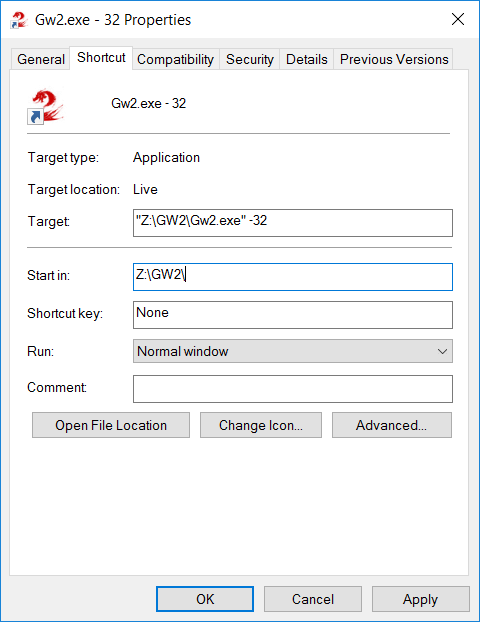Click the Change Icon... button

(x=261, y=425)
